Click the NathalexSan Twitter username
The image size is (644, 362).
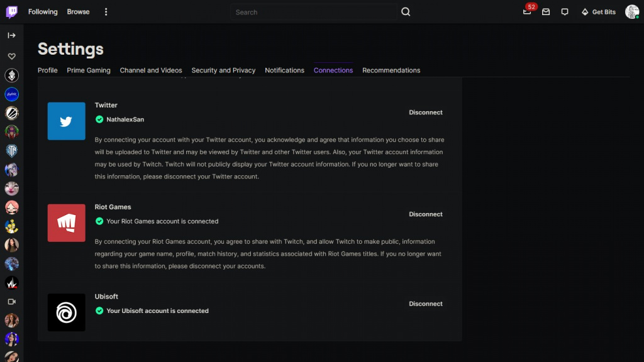click(x=125, y=119)
